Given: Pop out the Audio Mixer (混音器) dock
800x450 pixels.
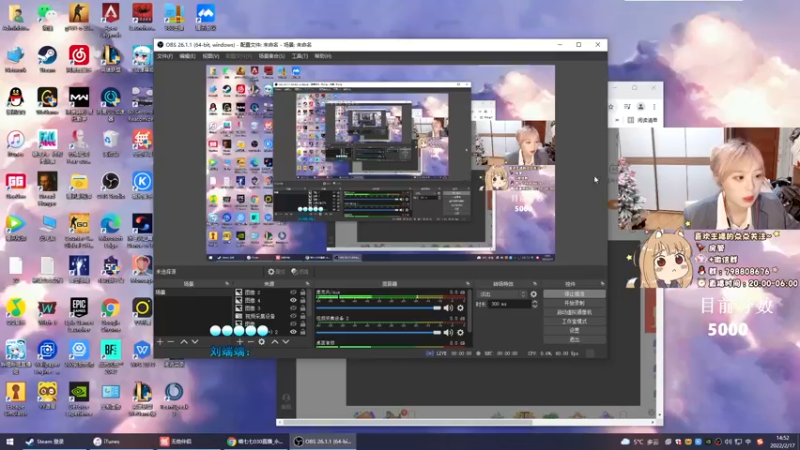Looking at the screenshot, I should click(467, 283).
